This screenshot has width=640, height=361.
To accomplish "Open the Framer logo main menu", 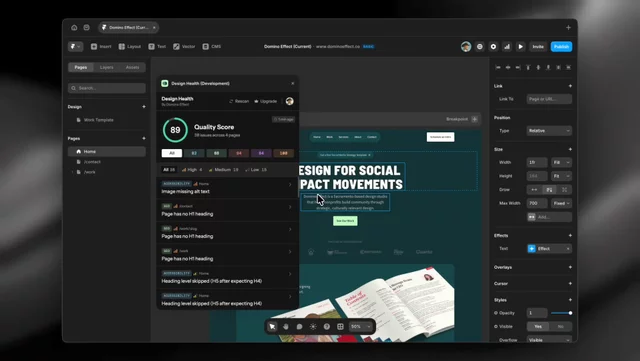I will coord(75,47).
